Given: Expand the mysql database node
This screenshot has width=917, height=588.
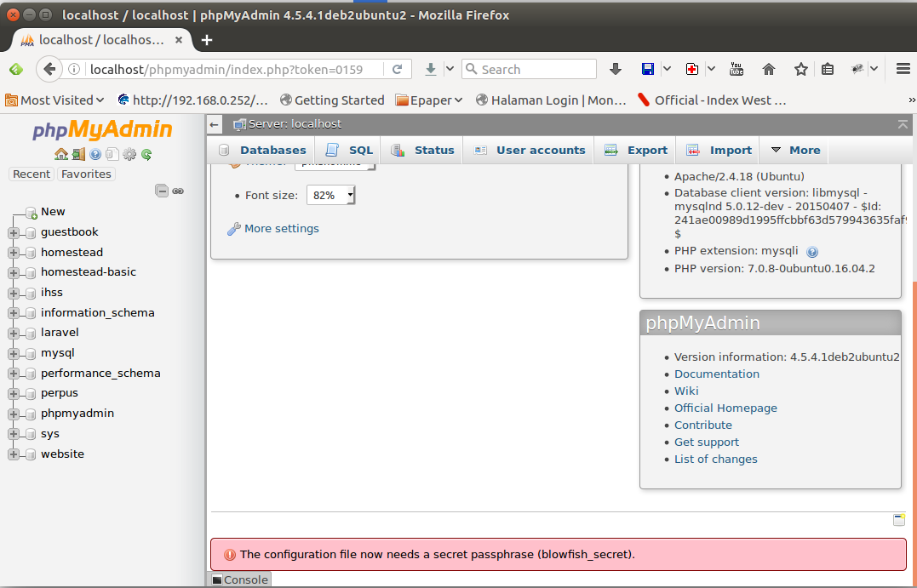Looking at the screenshot, I should (x=14, y=354).
